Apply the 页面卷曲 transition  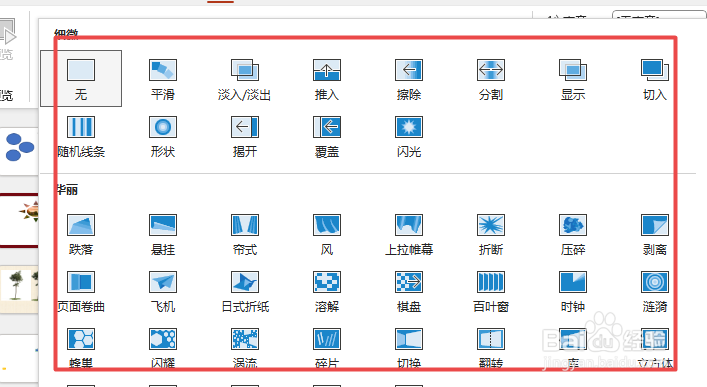point(81,291)
